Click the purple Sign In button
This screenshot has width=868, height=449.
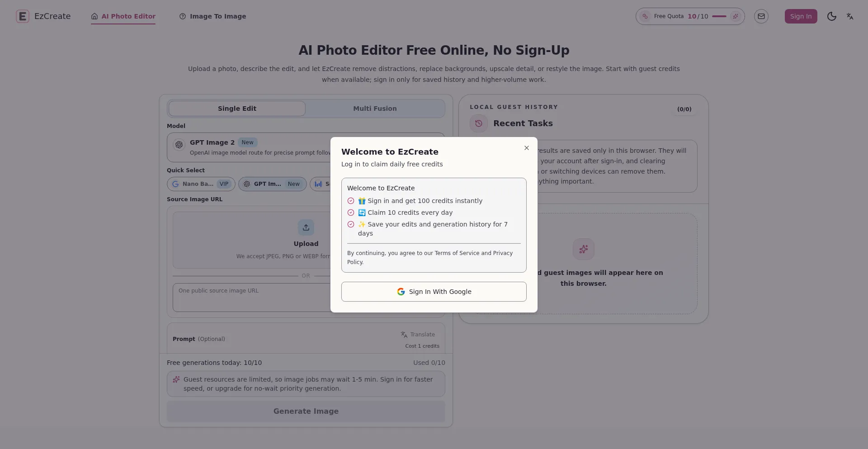pos(801,16)
